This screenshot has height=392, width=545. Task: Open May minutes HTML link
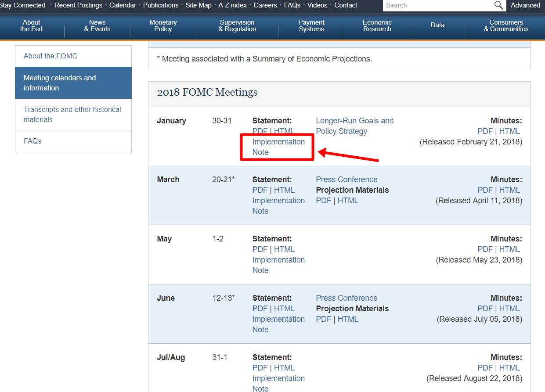tap(509, 249)
